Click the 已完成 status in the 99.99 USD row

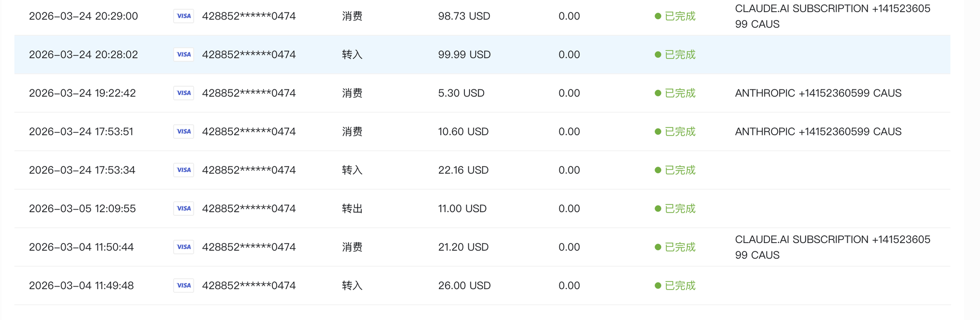[x=680, y=54]
